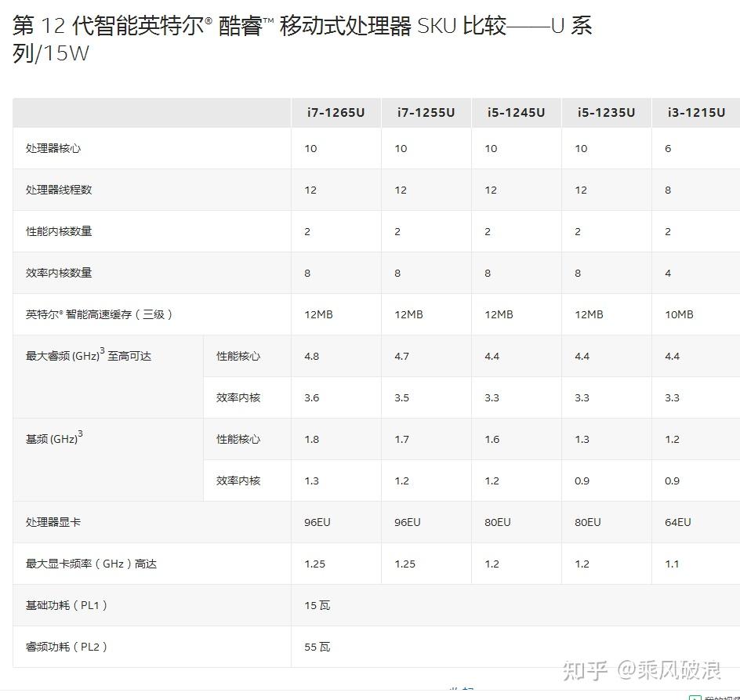
Task: Select the 处理器核心 row label
Action: [x=53, y=148]
